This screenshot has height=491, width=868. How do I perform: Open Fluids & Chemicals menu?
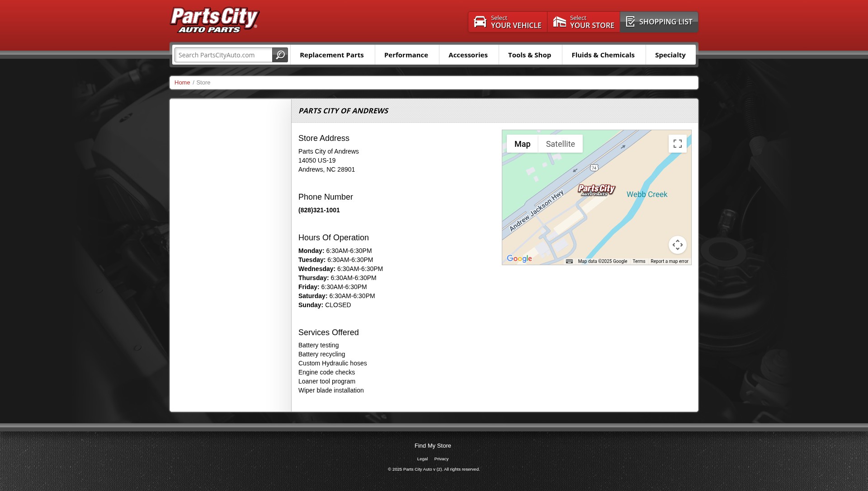pyautogui.click(x=603, y=55)
